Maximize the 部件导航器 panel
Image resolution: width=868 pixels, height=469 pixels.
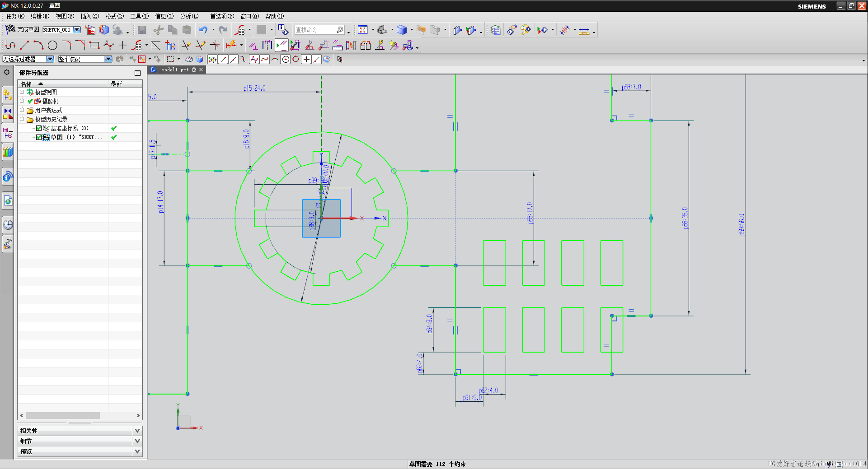(137, 73)
